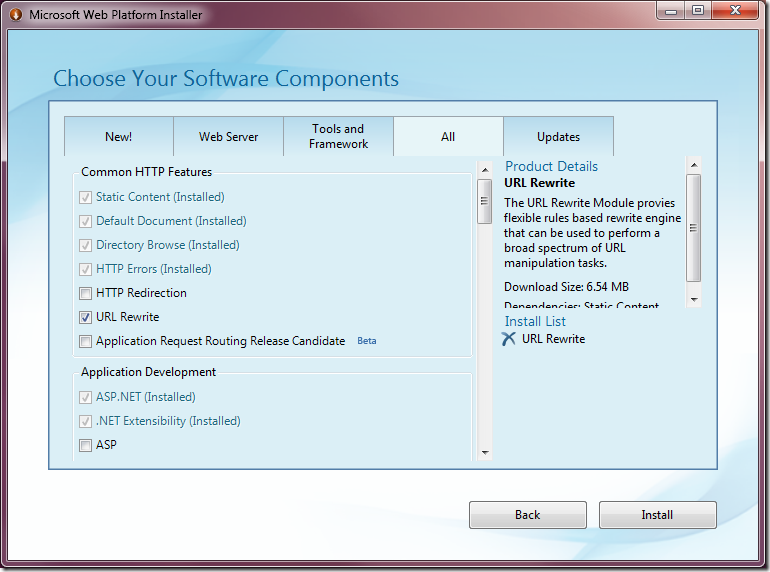This screenshot has height=572, width=770.
Task: Minimize the Web Platform Installer window
Action: tap(671, 11)
